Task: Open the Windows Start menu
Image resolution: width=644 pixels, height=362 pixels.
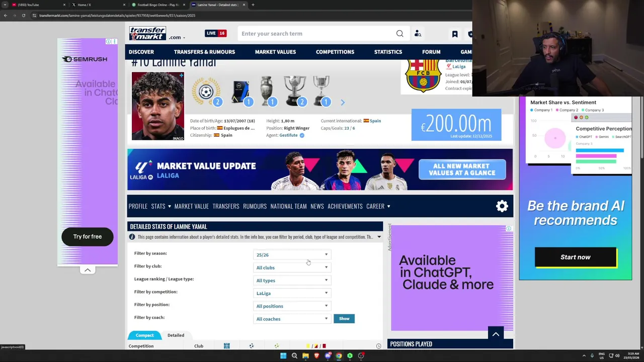Action: [283, 356]
